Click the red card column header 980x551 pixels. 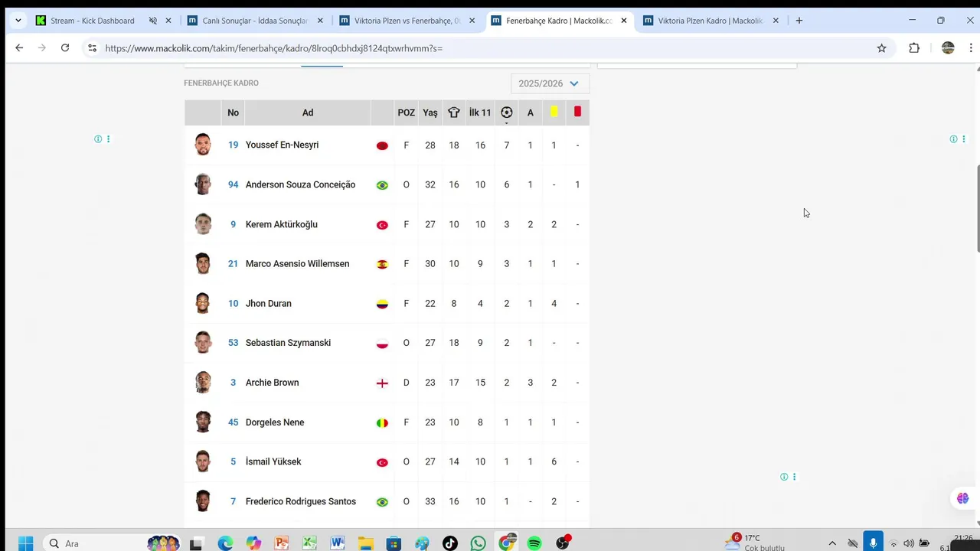[x=577, y=112]
